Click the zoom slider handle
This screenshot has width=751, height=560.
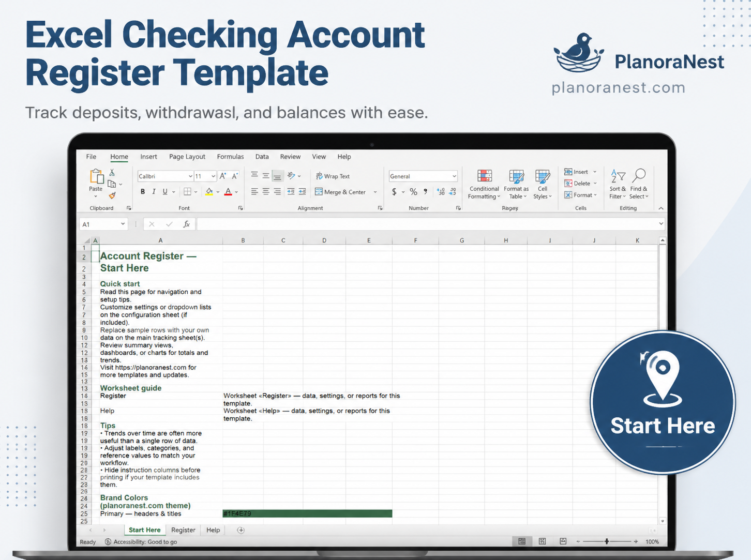click(x=607, y=541)
